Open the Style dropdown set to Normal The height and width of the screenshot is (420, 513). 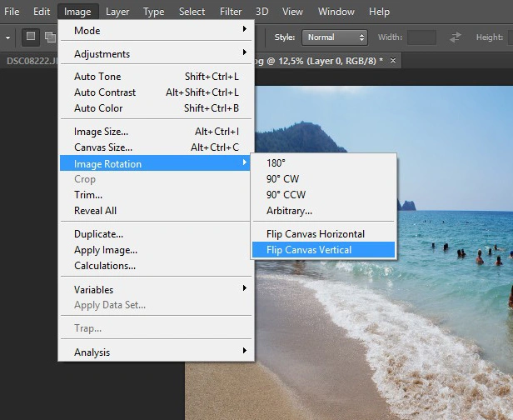[335, 37]
